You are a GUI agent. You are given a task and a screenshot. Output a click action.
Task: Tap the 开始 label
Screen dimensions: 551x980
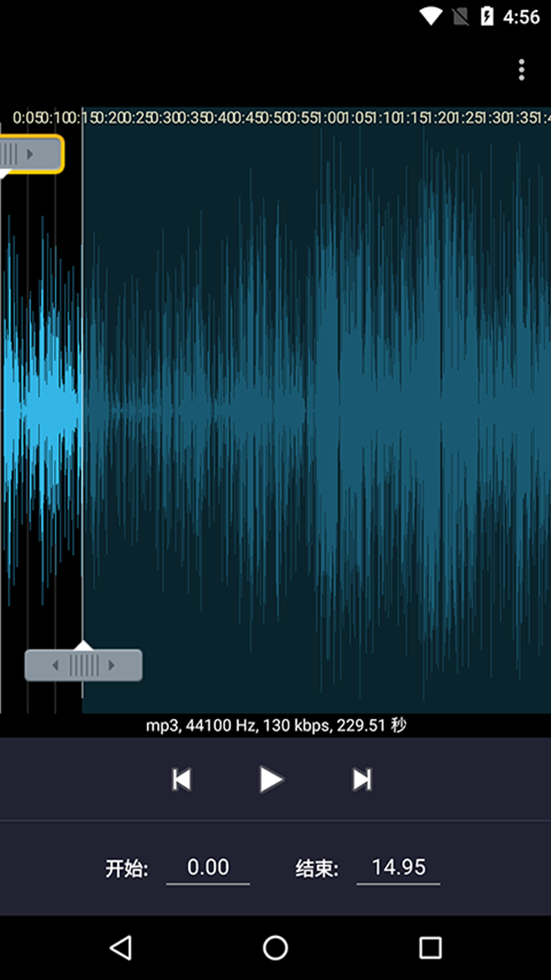[x=127, y=869]
